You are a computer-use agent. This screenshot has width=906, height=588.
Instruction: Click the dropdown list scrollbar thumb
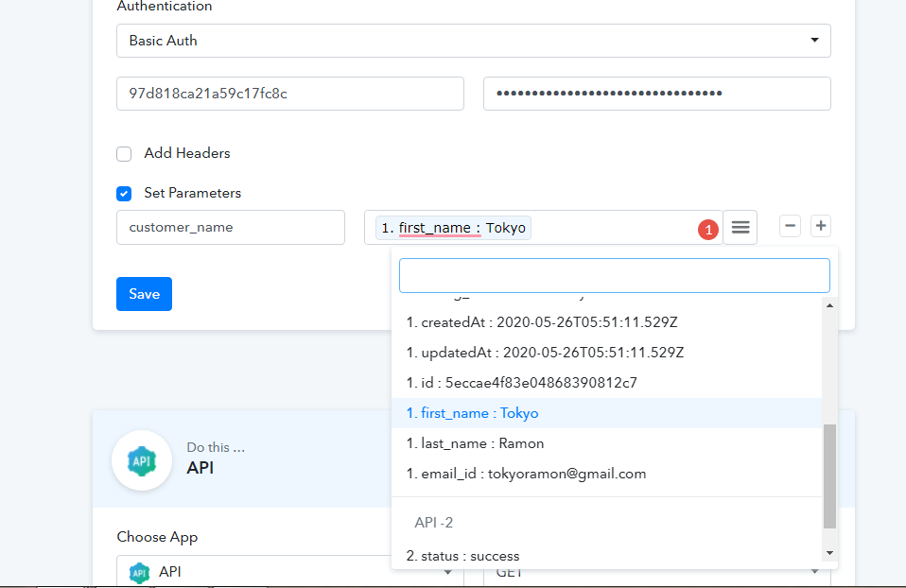pos(829,476)
